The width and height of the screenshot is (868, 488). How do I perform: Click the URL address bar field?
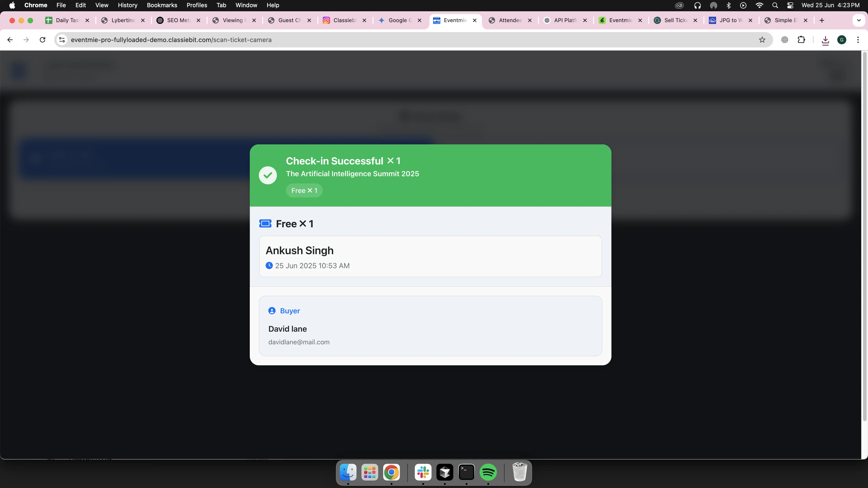click(404, 40)
